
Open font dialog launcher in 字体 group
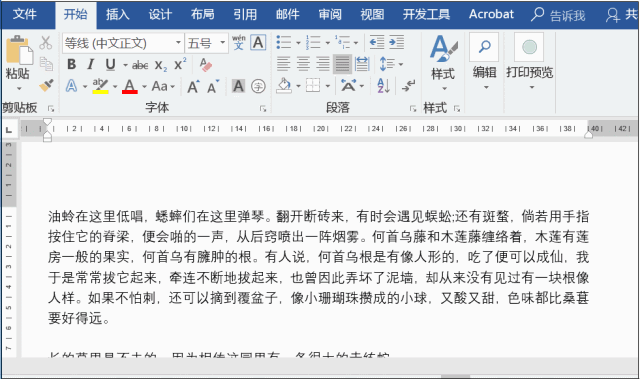click(x=263, y=109)
